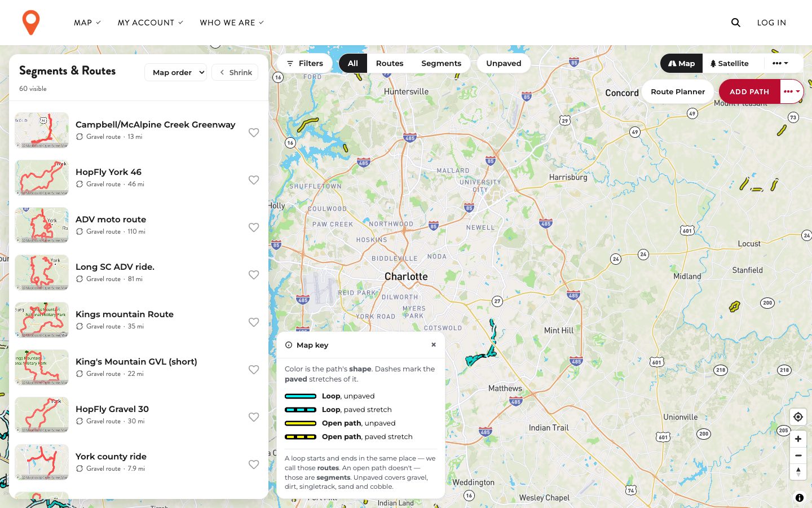Open more map style options dropdown
812x508 pixels.
pyautogui.click(x=780, y=63)
